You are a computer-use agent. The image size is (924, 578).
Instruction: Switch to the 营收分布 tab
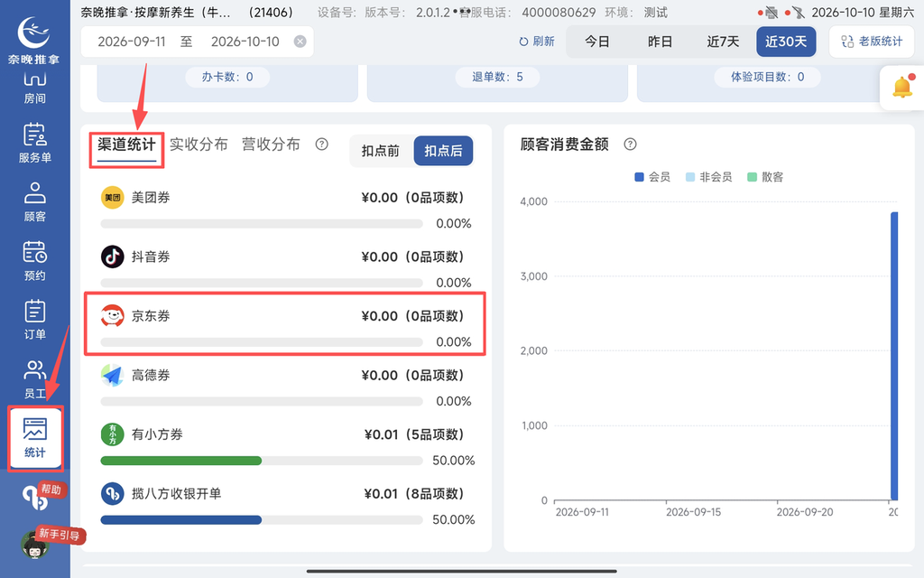click(271, 144)
